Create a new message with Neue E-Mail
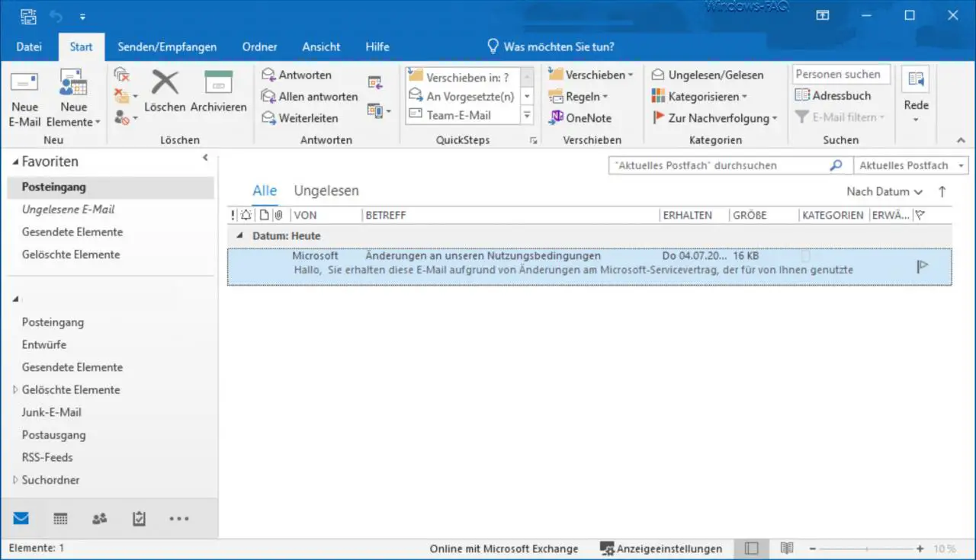 pos(24,100)
